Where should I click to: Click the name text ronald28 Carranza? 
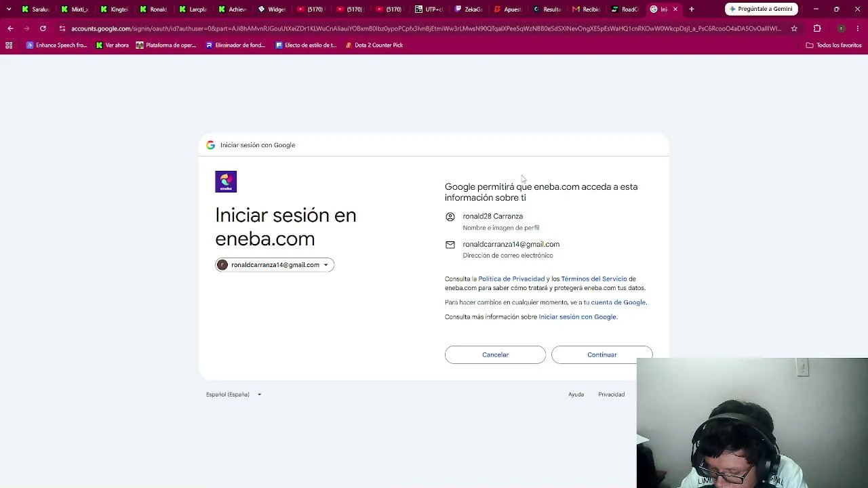click(492, 216)
